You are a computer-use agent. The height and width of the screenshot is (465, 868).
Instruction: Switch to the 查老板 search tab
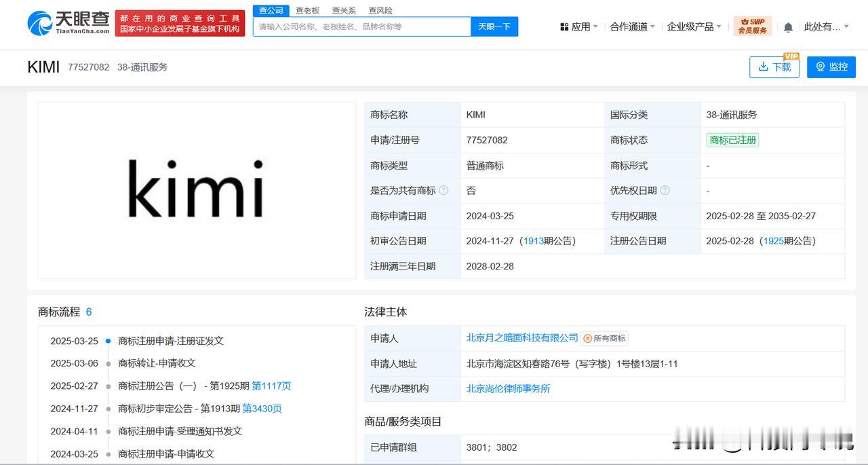tap(307, 10)
